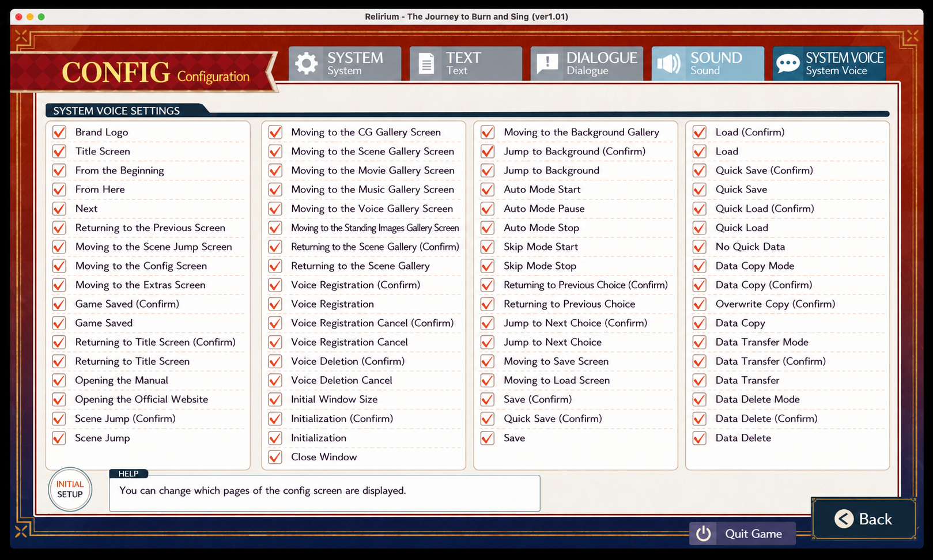
Task: Switch to the Sound config tab
Action: pyautogui.click(x=708, y=63)
